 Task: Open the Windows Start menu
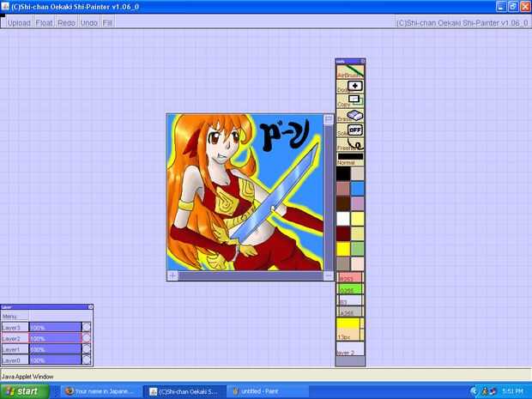(x=24, y=391)
